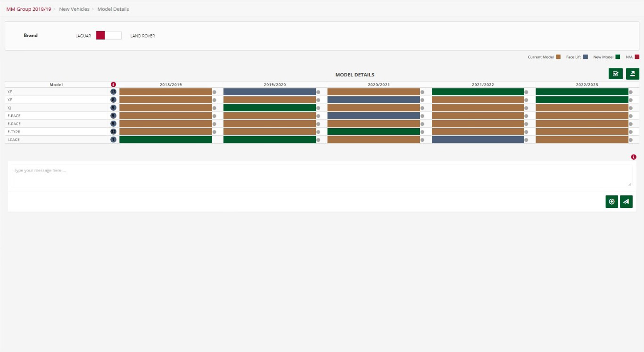Select the JAGUAR brand label
644x352 pixels.
click(83, 36)
